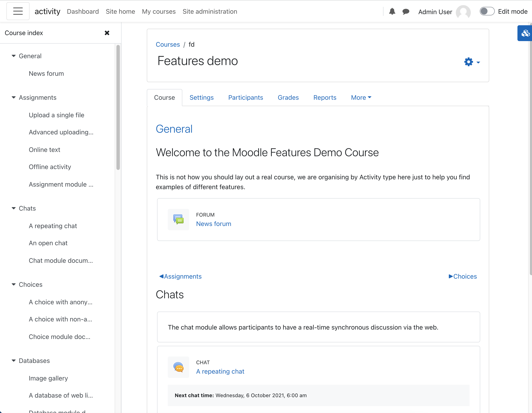
Task: Open the course actions gear menu
Action: (472, 62)
